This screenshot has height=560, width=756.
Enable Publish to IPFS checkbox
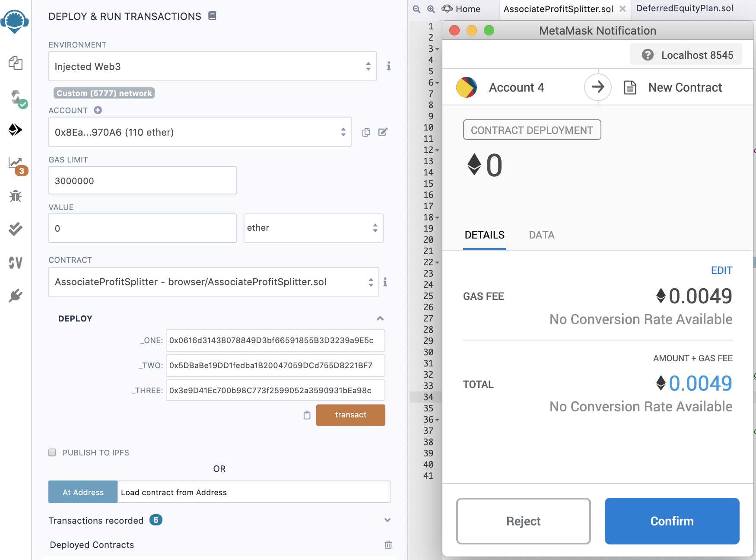[x=52, y=452]
